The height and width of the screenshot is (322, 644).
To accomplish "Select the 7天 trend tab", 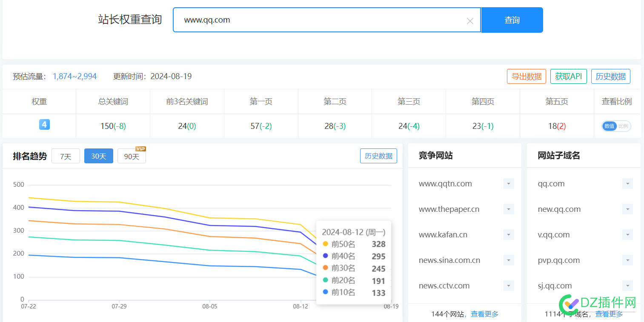I will pyautogui.click(x=66, y=156).
